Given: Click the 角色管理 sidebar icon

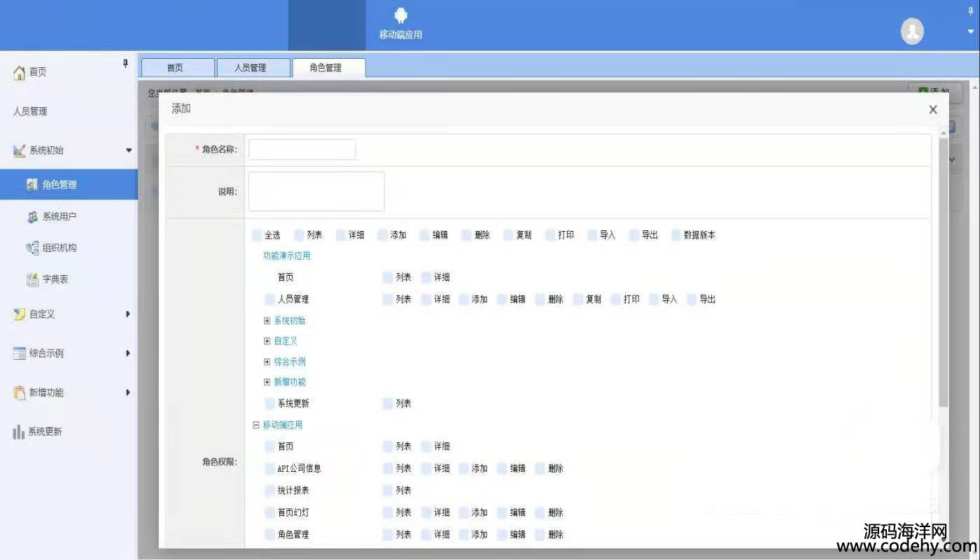Looking at the screenshot, I should tap(32, 185).
